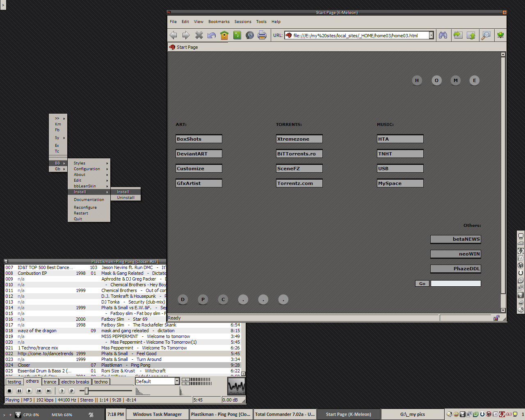This screenshot has height=420, width=525.
Task: Open the Tools menu
Action: tap(261, 22)
